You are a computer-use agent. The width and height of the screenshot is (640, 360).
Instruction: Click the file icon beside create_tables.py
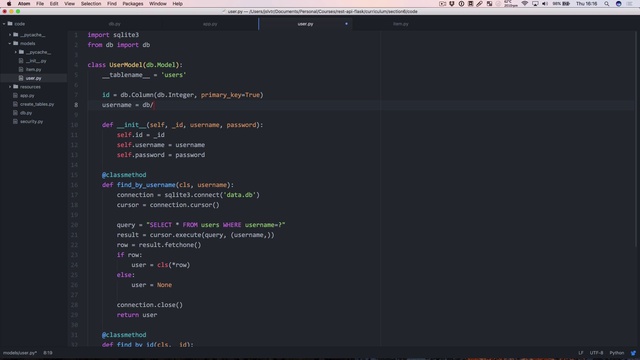point(16,104)
